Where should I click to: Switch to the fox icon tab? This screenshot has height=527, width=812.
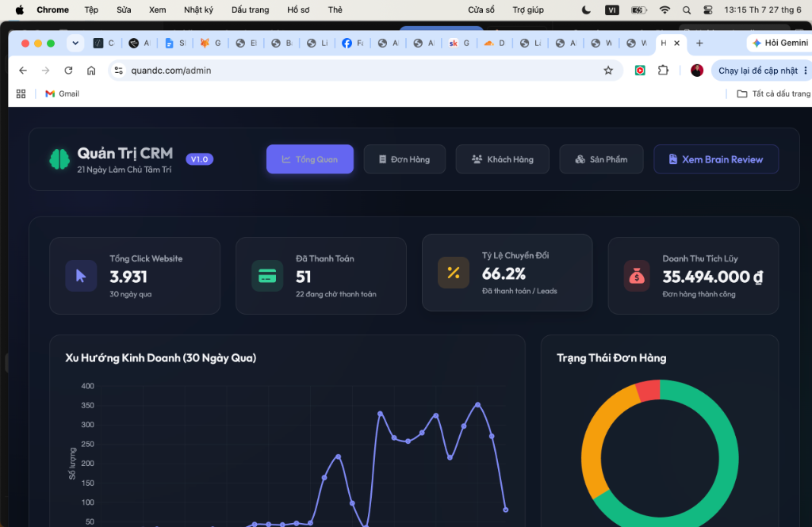pyautogui.click(x=211, y=43)
